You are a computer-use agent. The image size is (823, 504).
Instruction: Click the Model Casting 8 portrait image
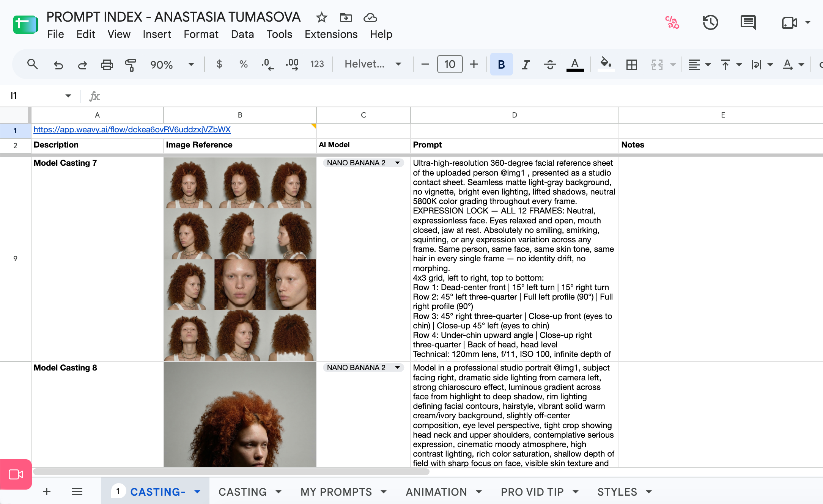(240, 415)
